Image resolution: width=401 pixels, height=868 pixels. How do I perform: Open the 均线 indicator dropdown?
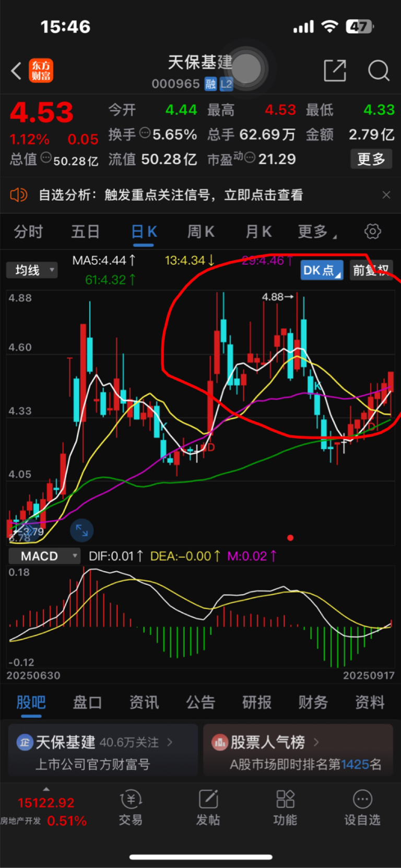point(32,270)
